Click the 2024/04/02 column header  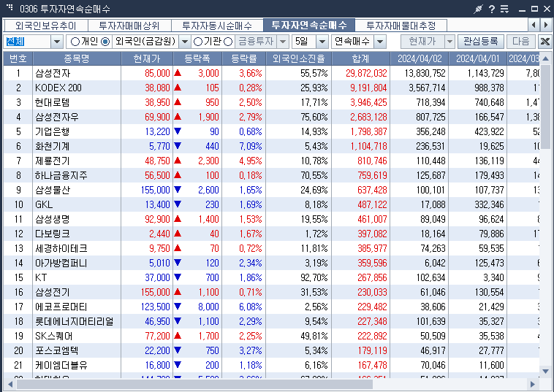tap(420, 58)
